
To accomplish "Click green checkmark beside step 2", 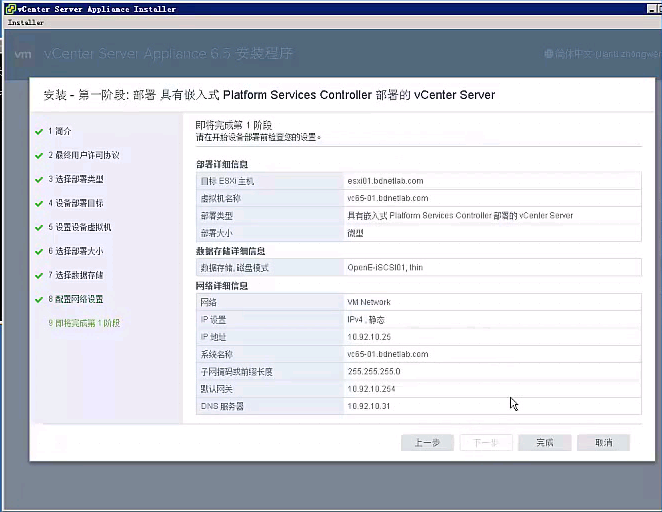I will tap(39, 156).
